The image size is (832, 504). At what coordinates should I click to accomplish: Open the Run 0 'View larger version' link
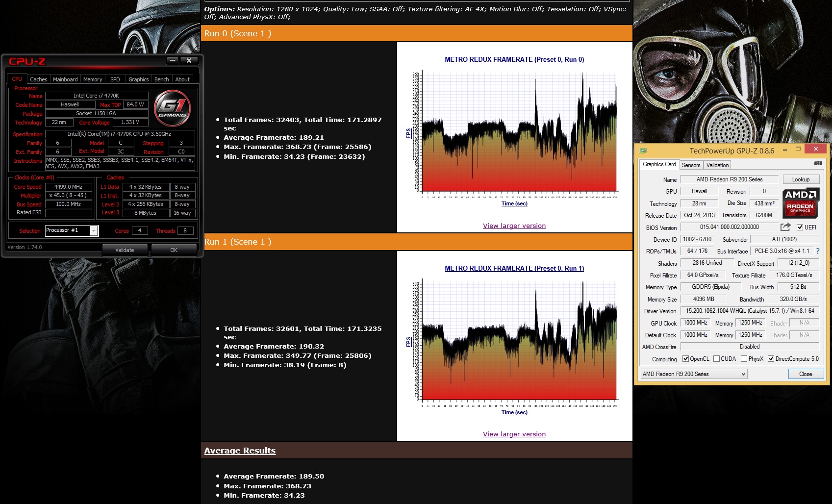tap(514, 226)
